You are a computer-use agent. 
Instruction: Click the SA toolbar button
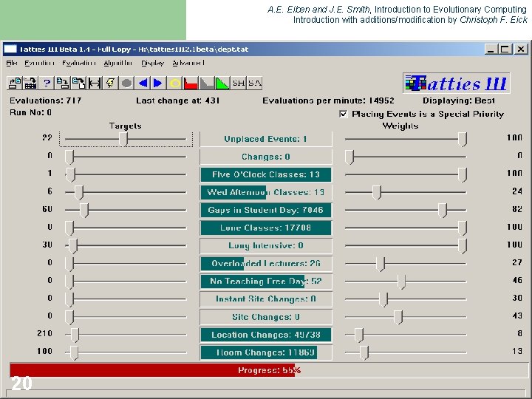(x=254, y=83)
